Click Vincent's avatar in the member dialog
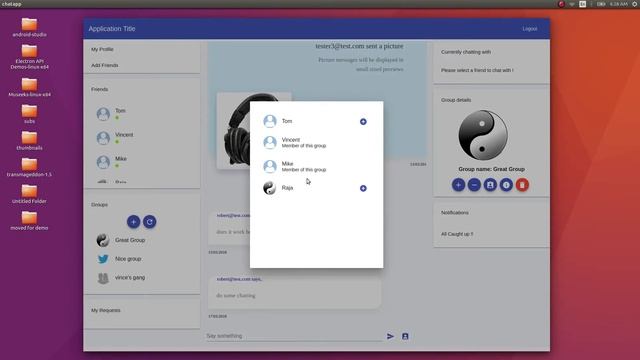Viewport: 640px width, 360px height. click(270, 142)
